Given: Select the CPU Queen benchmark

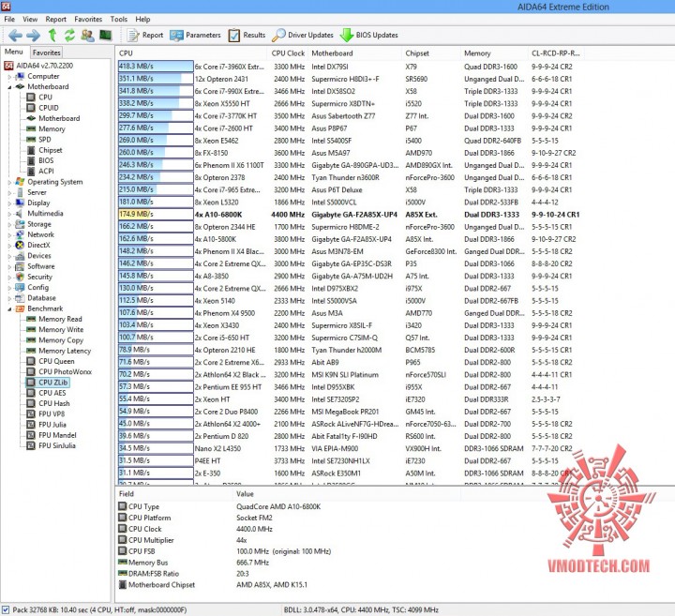Looking at the screenshot, I should click(56, 361).
